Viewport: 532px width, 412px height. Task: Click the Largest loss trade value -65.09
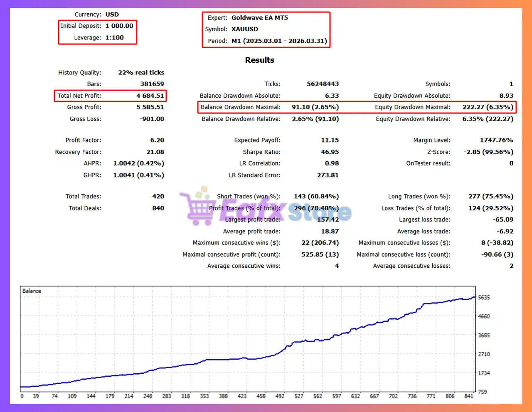[x=503, y=220]
